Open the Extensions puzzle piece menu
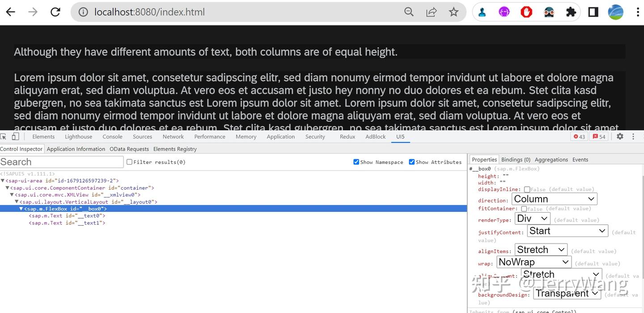This screenshot has height=313, width=644. [571, 12]
